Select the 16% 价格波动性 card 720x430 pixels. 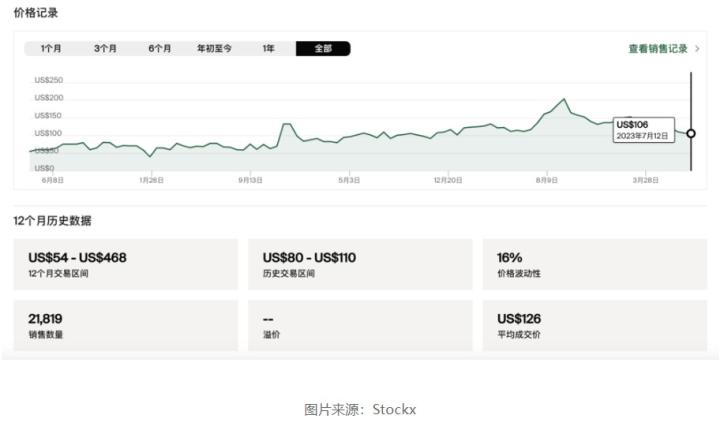click(x=594, y=264)
